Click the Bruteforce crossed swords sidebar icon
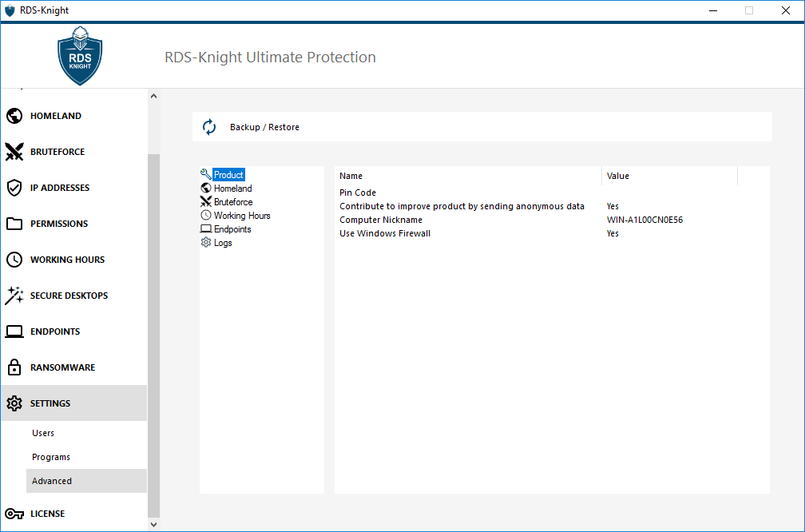This screenshot has height=532, width=805. pos(14,152)
